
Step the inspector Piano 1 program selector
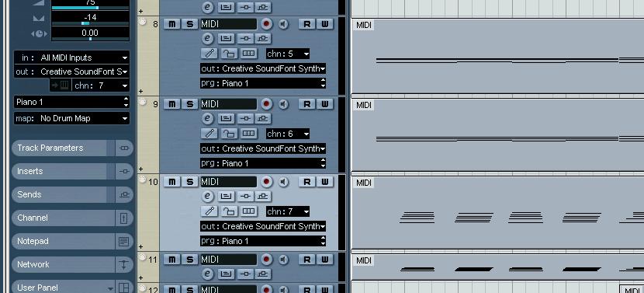click(126, 102)
